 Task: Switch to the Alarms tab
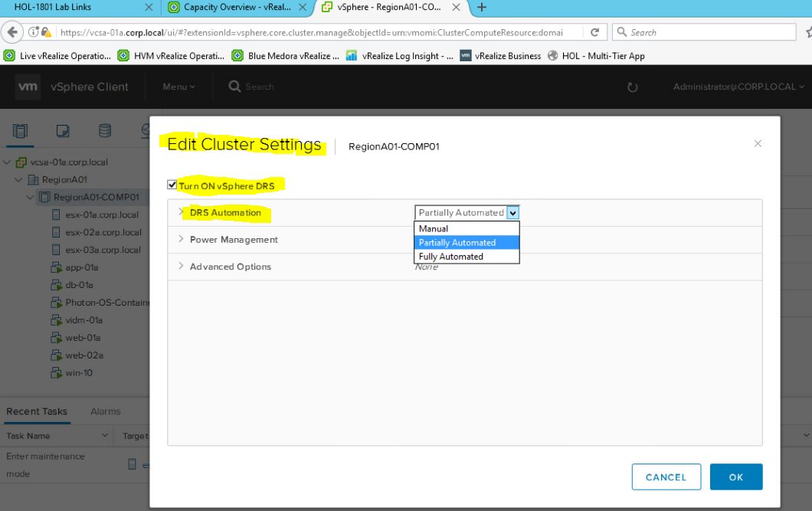pyautogui.click(x=106, y=411)
